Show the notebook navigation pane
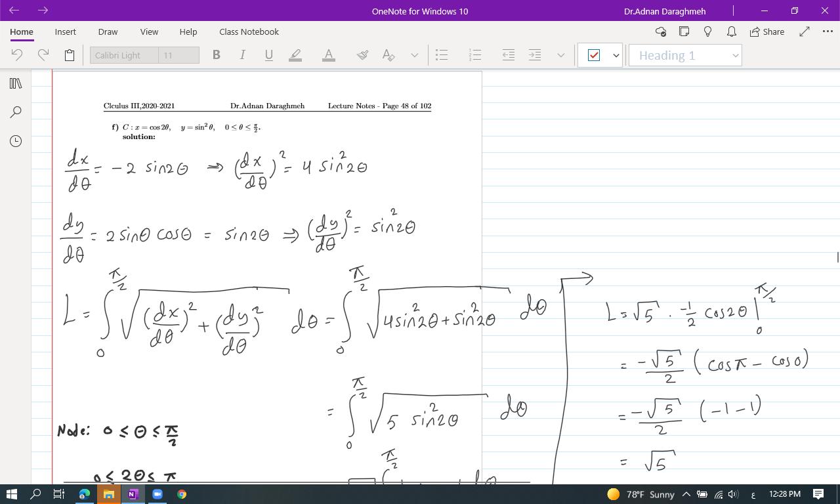 click(x=16, y=83)
